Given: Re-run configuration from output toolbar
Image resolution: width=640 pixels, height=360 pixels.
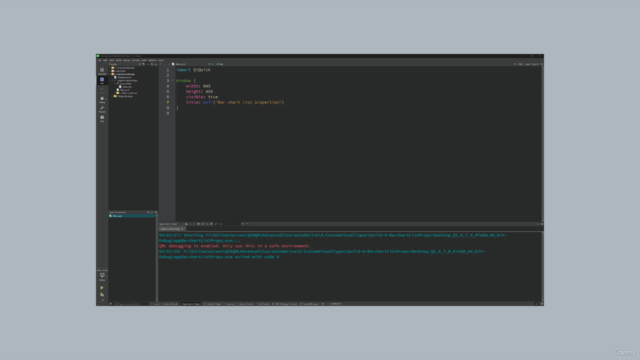Looking at the screenshot, I should (x=199, y=224).
